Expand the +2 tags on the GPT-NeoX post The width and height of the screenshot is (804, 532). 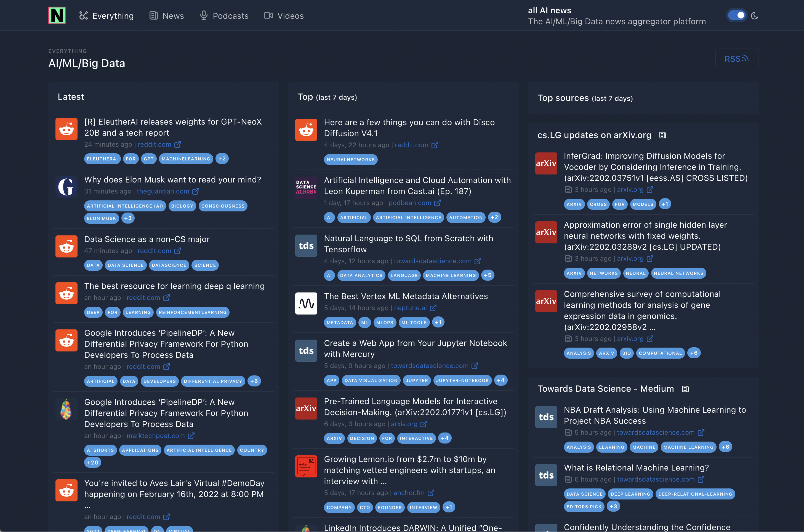[x=222, y=159]
